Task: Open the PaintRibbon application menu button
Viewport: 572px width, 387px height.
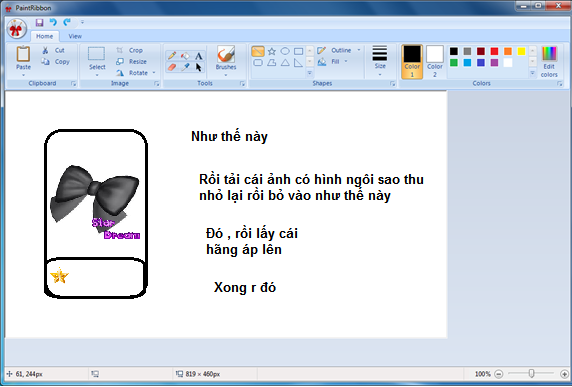Action: (x=16, y=29)
